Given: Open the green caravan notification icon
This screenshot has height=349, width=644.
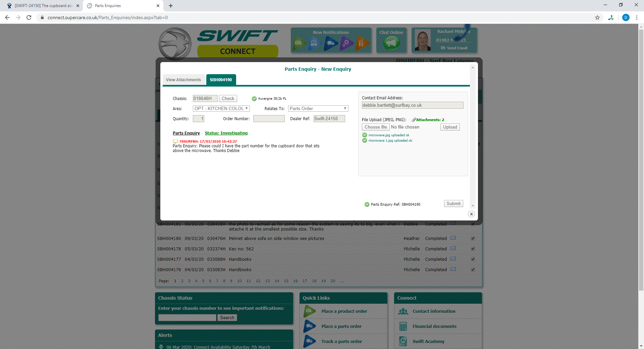Looking at the screenshot, I should [299, 43].
